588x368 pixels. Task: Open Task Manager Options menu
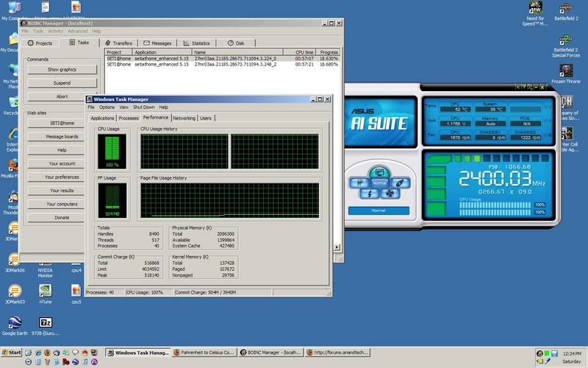point(107,107)
